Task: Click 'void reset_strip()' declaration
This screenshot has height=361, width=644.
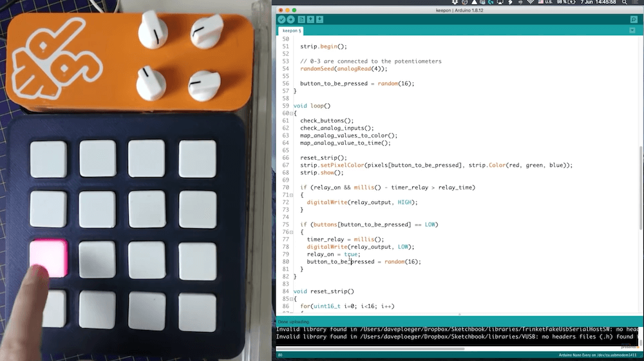Action: click(324, 291)
